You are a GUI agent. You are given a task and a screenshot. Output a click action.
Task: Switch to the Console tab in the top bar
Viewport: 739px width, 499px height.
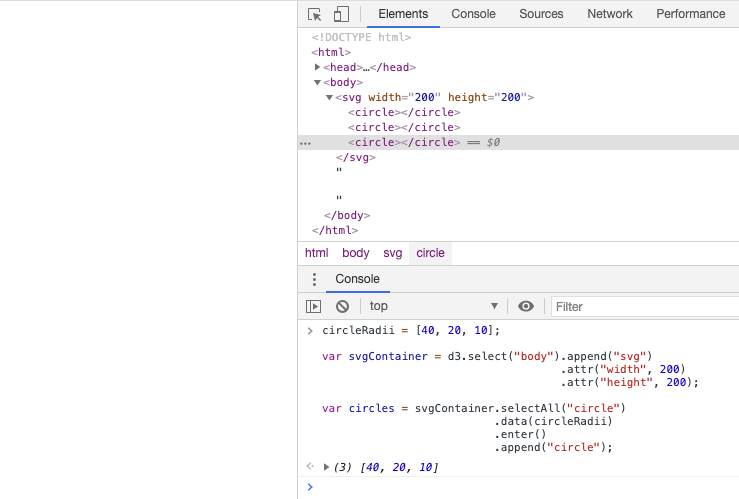(473, 14)
